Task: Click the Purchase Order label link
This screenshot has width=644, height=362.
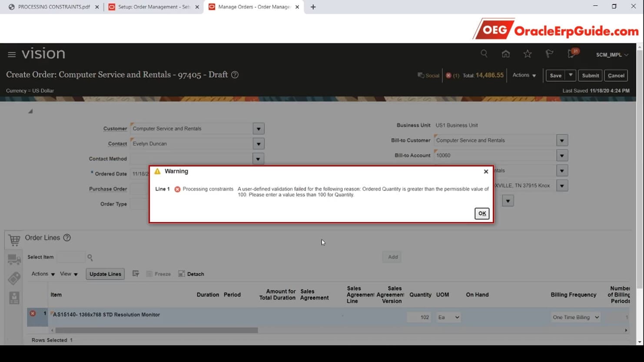Action: point(108,189)
